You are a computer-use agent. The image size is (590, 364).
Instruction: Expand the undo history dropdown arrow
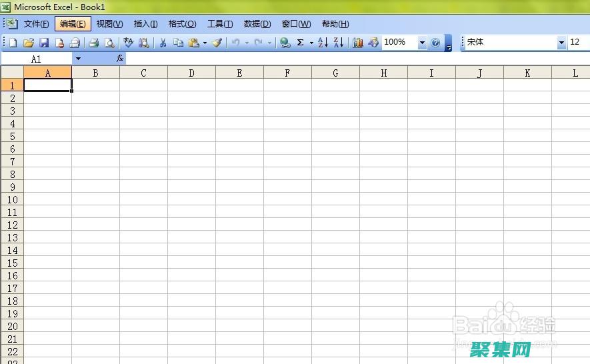coord(247,43)
